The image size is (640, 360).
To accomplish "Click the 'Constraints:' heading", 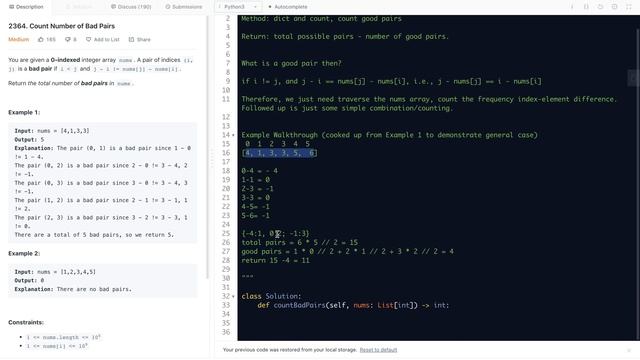I will coord(26,322).
